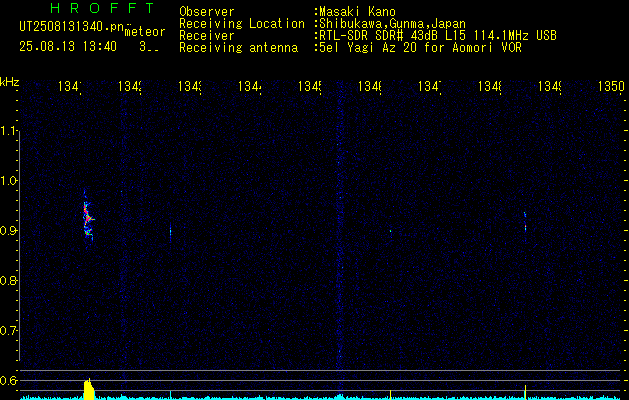Click the large yellow intensity peak at the bottom
The width and height of the screenshot is (629, 400).
click(x=89, y=388)
